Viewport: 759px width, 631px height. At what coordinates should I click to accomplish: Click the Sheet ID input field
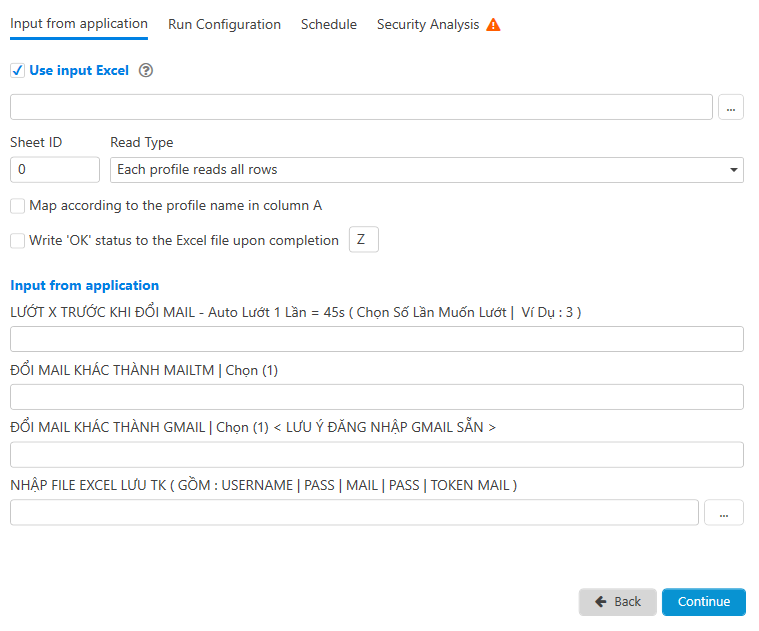click(x=55, y=170)
